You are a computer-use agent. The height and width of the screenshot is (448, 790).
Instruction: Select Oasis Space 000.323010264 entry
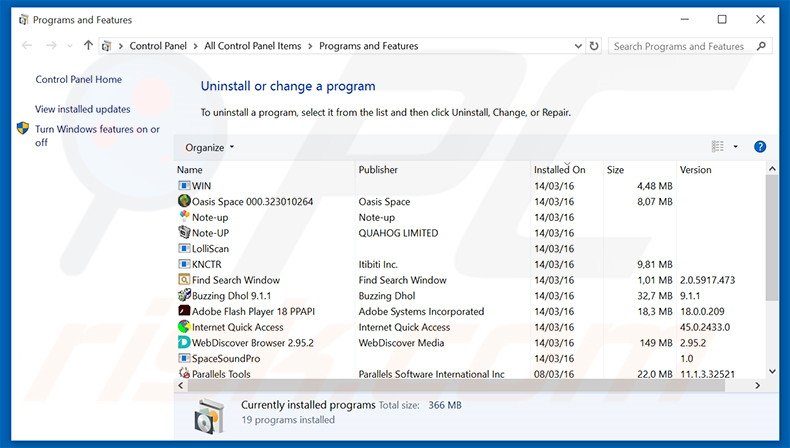coord(252,202)
